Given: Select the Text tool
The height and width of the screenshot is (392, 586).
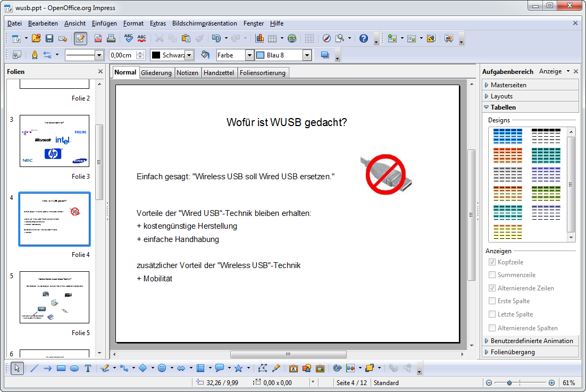Looking at the screenshot, I should [88, 368].
